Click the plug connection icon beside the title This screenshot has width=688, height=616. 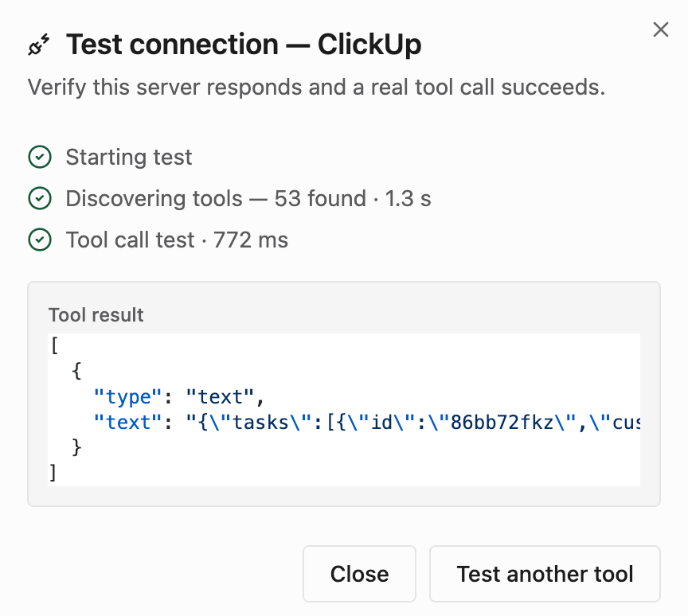[38, 45]
